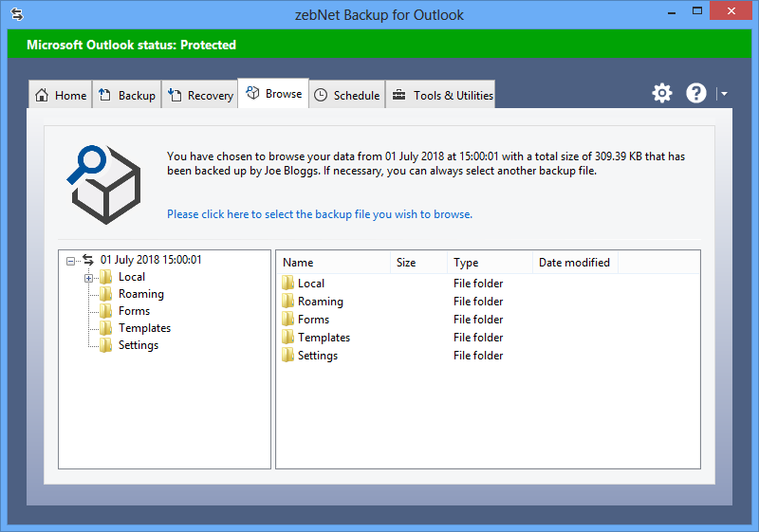Minimize the zebNet Backup window
Image resolution: width=759 pixels, height=532 pixels.
tap(672, 12)
